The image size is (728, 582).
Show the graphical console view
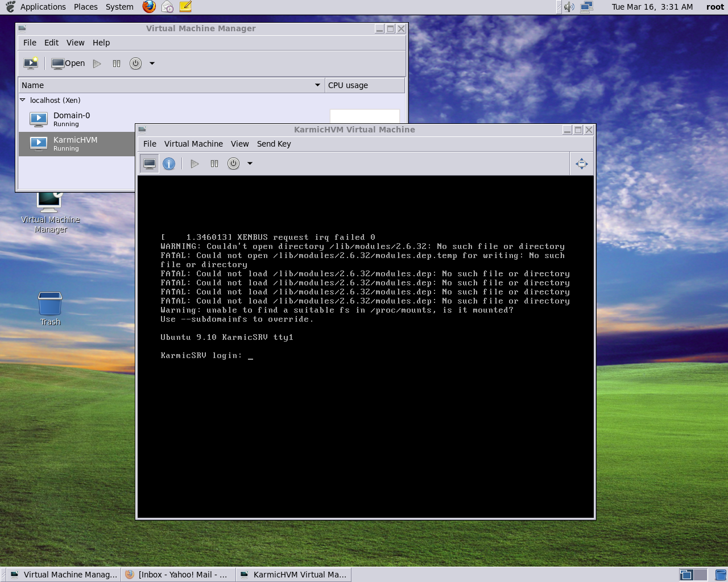150,164
